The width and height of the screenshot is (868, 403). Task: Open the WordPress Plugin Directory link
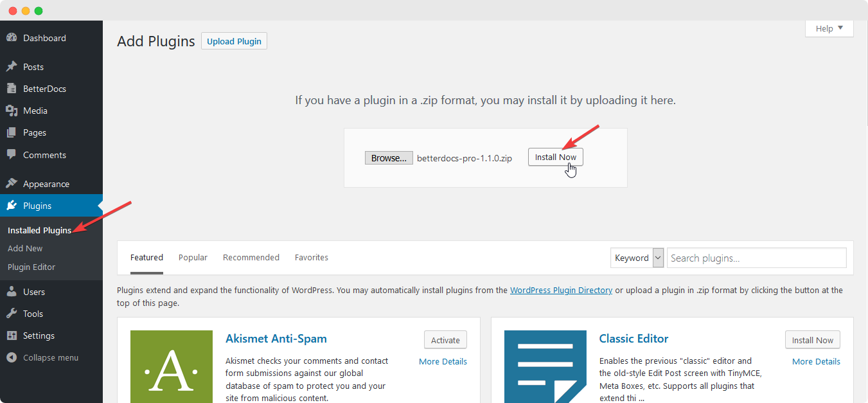(x=561, y=290)
